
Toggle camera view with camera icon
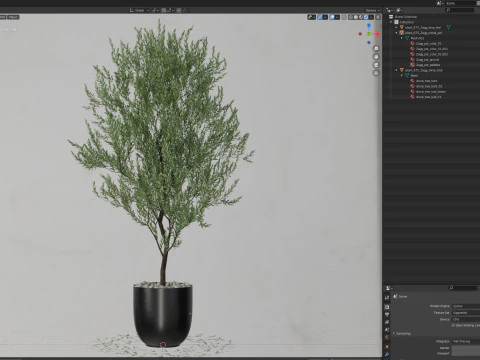point(376,65)
